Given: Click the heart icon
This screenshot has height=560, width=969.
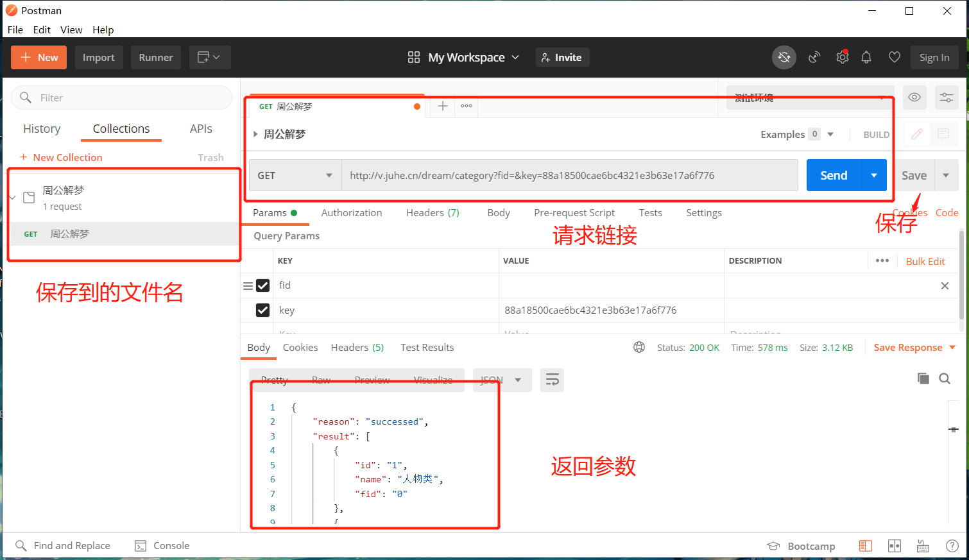Looking at the screenshot, I should coord(895,57).
